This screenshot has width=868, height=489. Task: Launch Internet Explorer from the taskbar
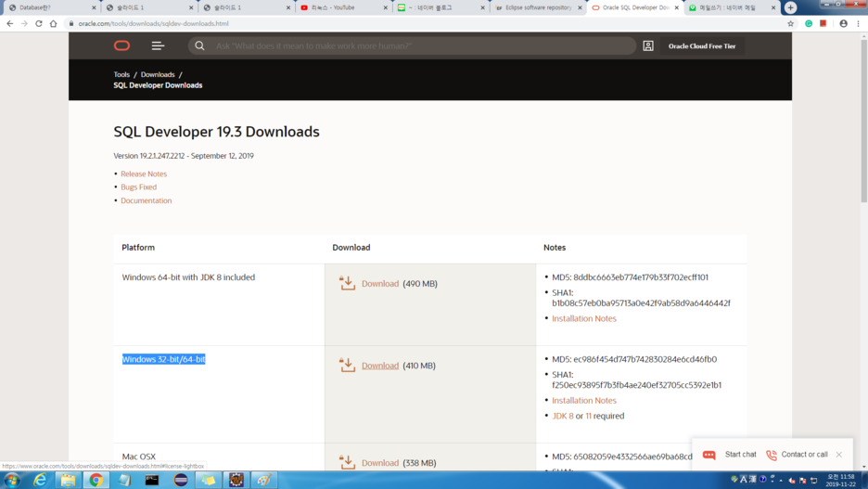pos(40,480)
